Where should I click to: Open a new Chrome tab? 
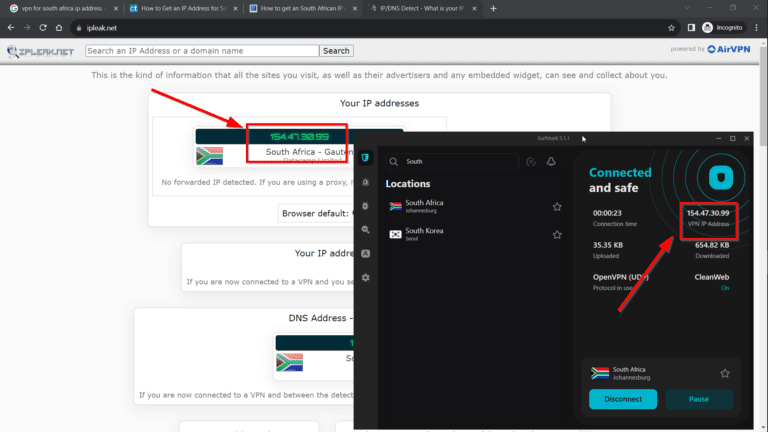click(x=493, y=8)
